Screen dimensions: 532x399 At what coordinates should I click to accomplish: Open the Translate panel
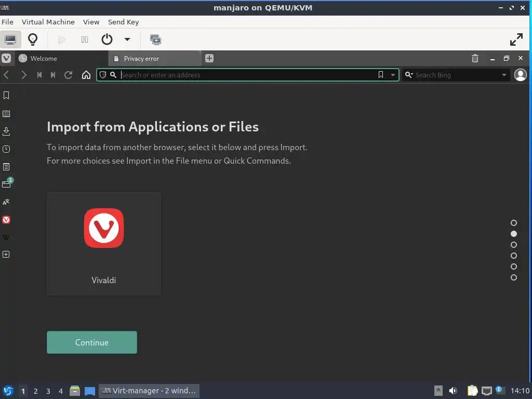coord(6,202)
